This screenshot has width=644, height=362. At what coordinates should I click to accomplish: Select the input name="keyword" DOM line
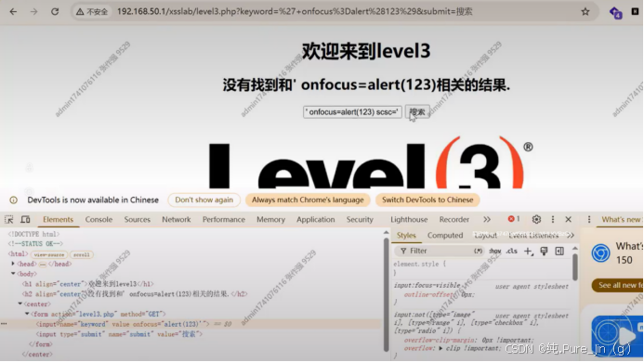click(x=191, y=324)
